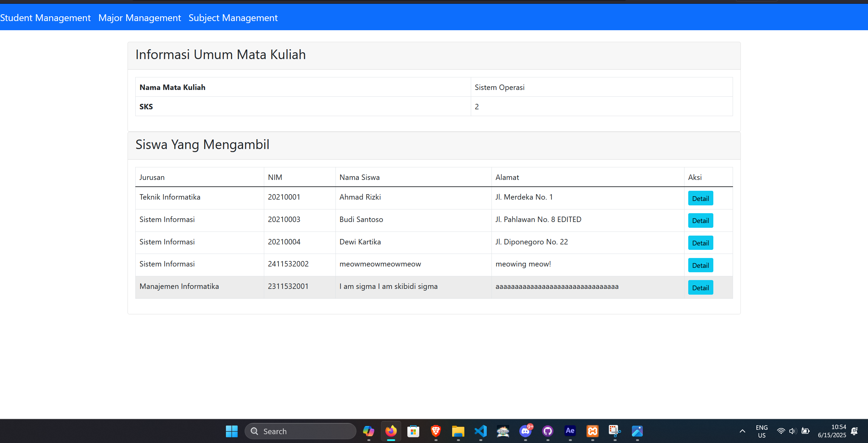Image resolution: width=868 pixels, height=443 pixels.
Task: Click the taskbar Search box
Action: [x=300, y=431]
